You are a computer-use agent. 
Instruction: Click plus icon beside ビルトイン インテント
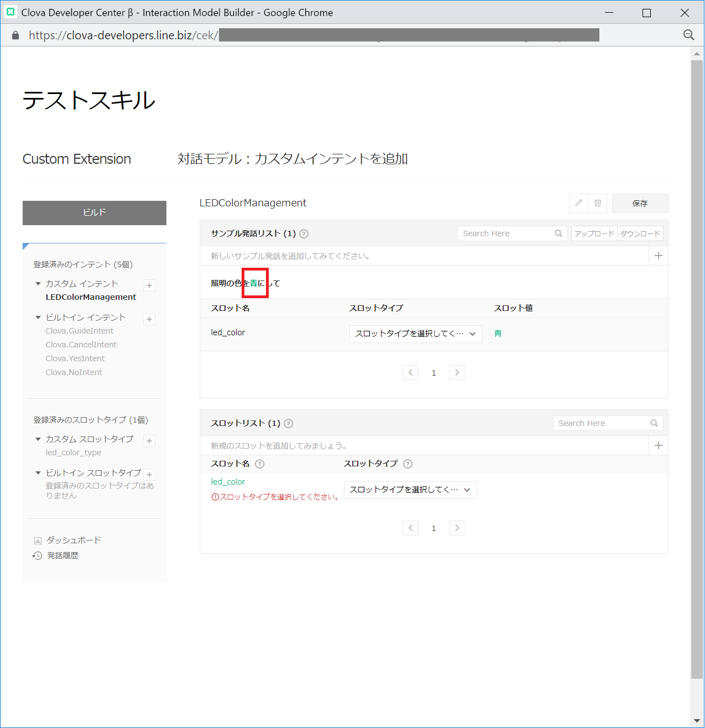coord(149,319)
